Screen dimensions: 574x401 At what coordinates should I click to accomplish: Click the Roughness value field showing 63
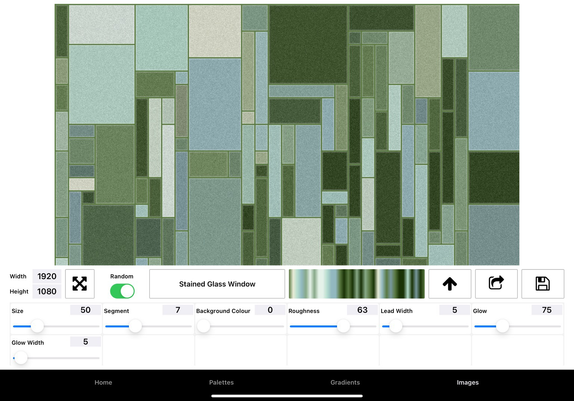362,310
